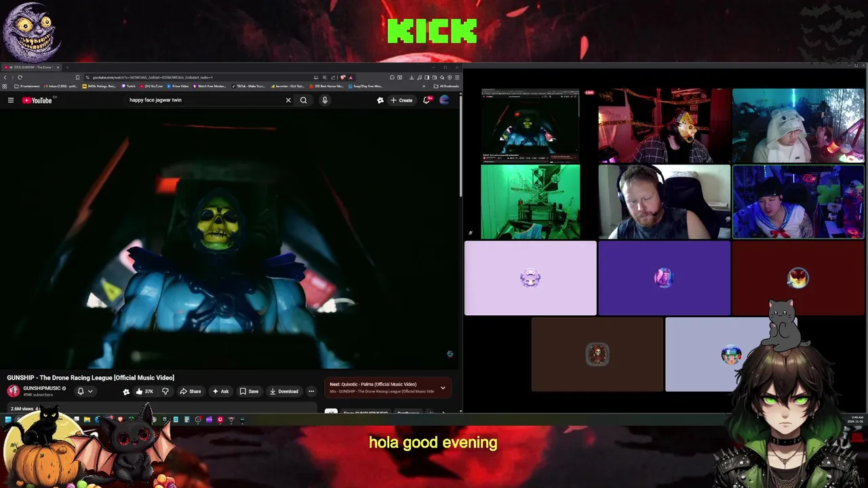Click the Share button under video
Image resolution: width=868 pixels, height=488 pixels.
pyautogui.click(x=190, y=391)
